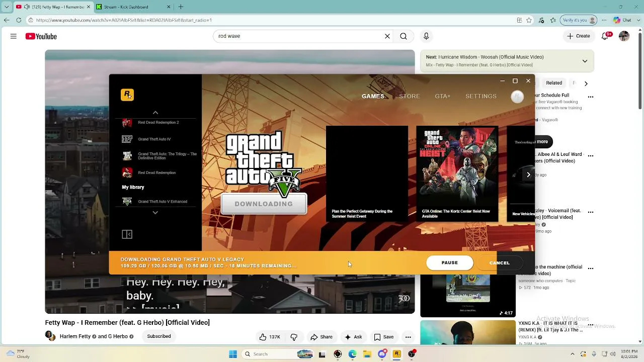Collapse the launcher sidebar panel
Screen dimensions: 644x362
click(127, 234)
